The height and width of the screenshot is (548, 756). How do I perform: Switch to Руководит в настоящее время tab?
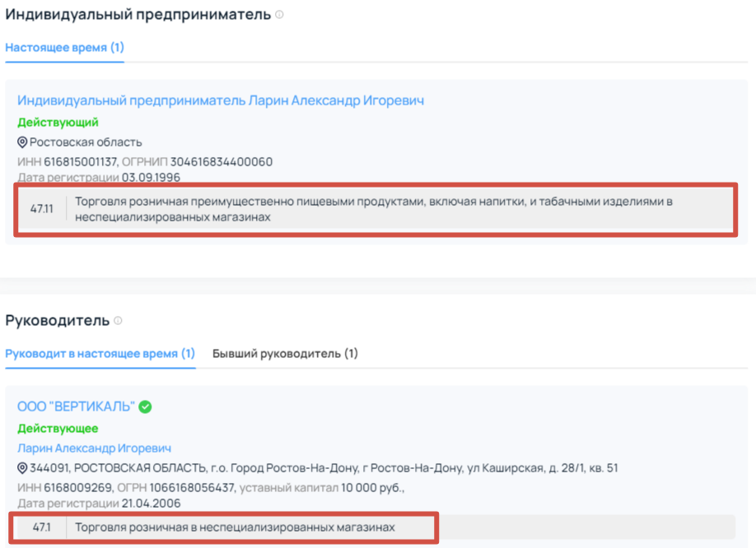tap(100, 354)
